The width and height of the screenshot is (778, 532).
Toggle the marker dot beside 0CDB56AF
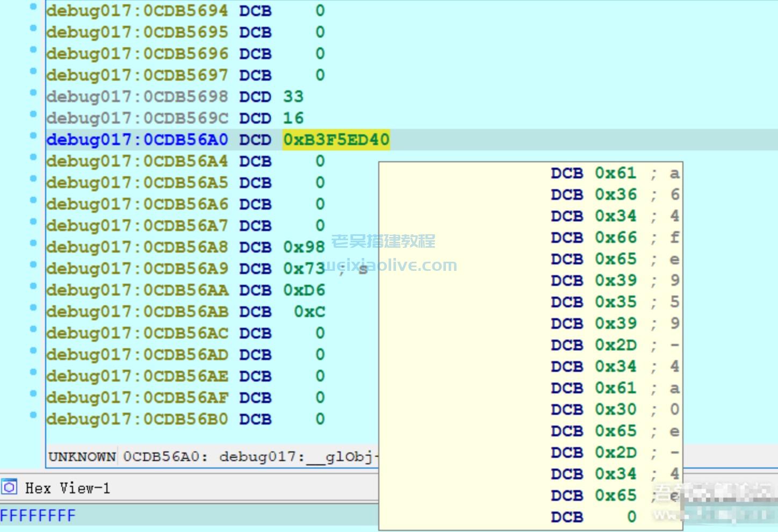pyautogui.click(x=33, y=393)
